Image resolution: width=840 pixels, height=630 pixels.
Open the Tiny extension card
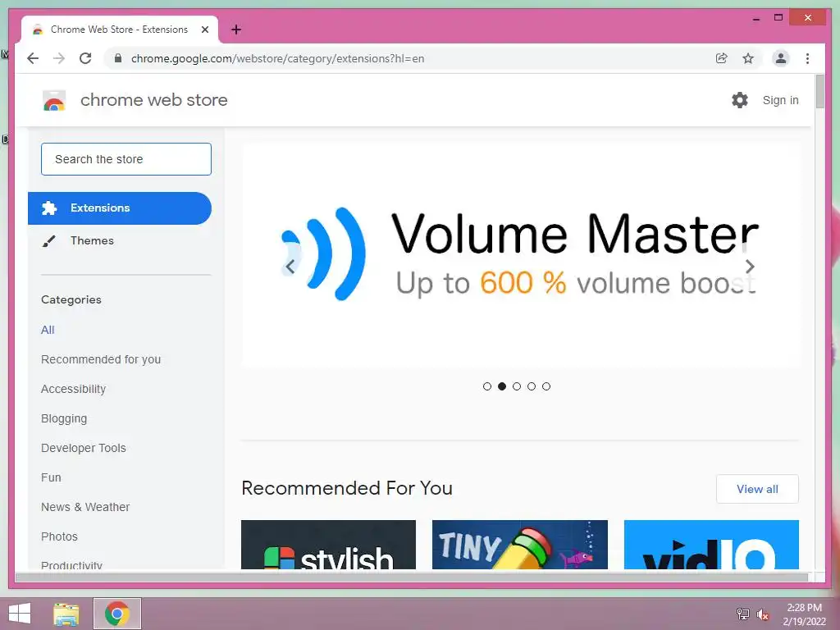click(519, 545)
